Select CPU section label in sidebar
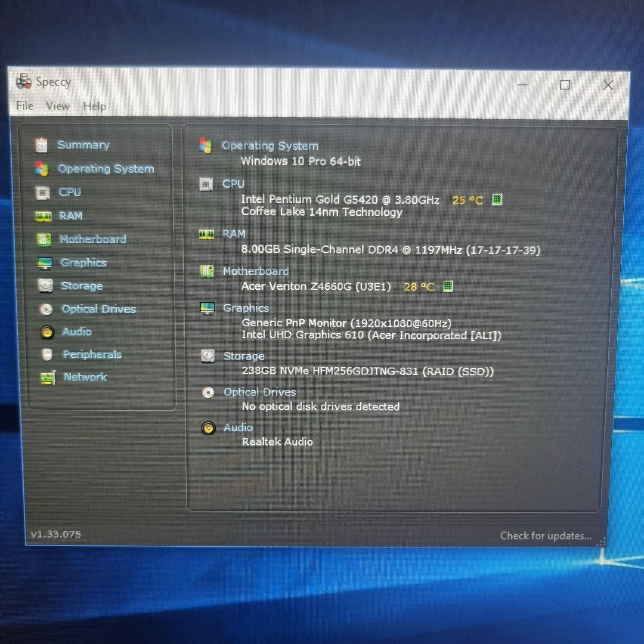 tap(70, 192)
